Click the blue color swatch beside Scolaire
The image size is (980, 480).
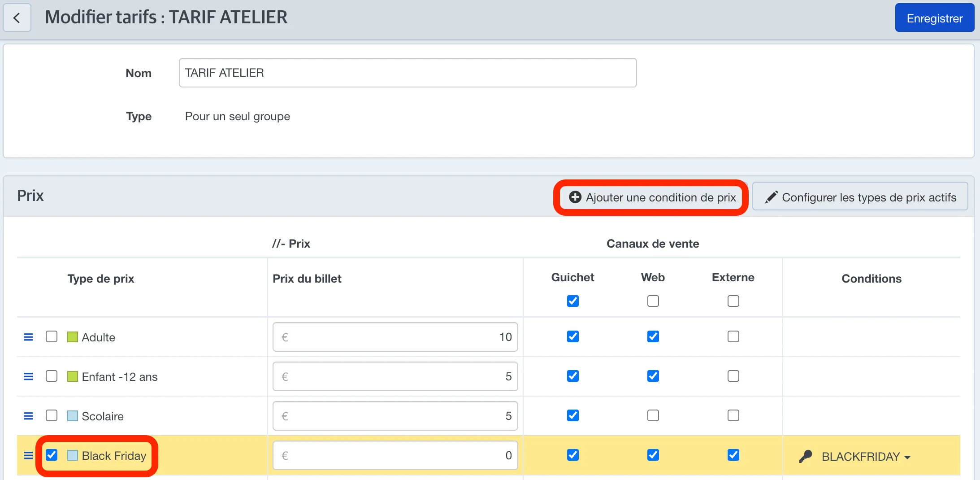pyautogui.click(x=73, y=416)
